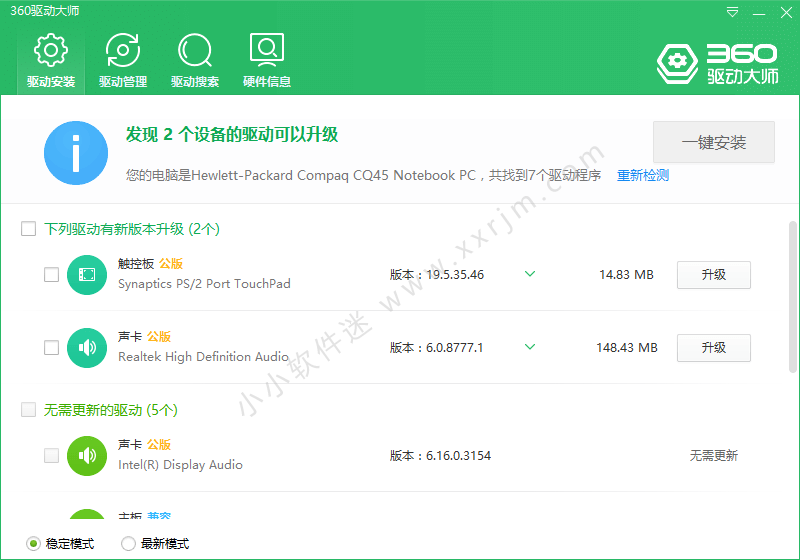Click the Realtek sound card icon
Image resolution: width=800 pixels, height=560 pixels.
pyautogui.click(x=87, y=348)
